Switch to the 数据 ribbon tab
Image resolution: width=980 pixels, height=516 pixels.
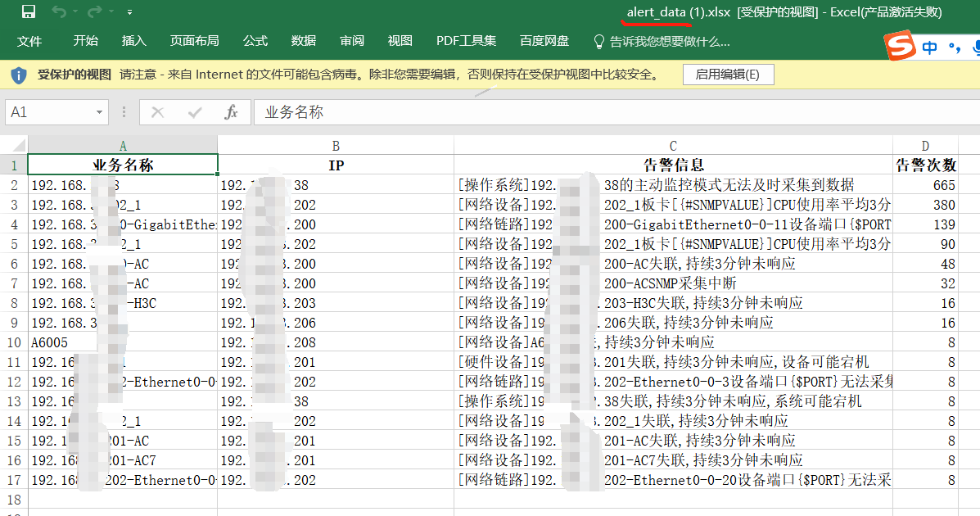(x=304, y=41)
